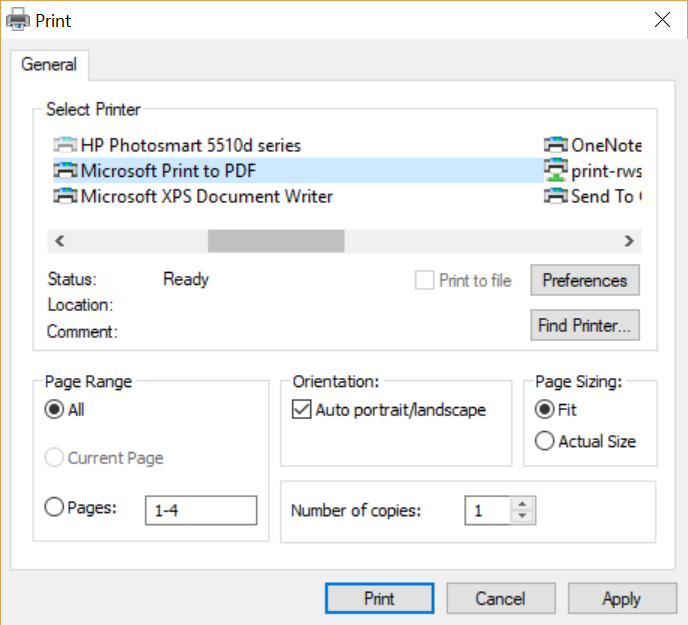Click the Microsoft Print to PDF printer icon
This screenshot has height=625, width=688.
(65, 170)
